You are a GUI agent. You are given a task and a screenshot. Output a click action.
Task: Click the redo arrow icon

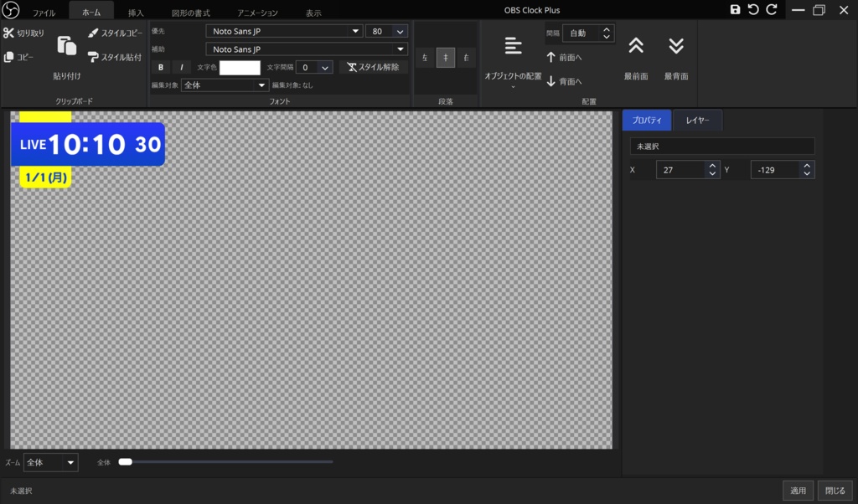point(772,9)
